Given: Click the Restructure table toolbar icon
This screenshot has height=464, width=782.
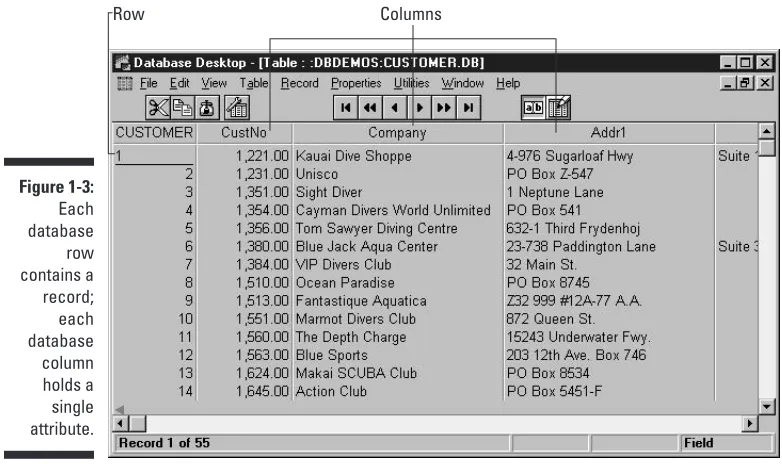Looking at the screenshot, I should point(237,108).
